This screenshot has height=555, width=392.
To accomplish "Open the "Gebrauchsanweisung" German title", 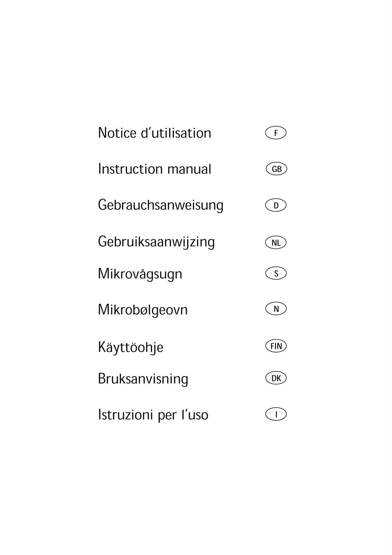I will tap(161, 205).
